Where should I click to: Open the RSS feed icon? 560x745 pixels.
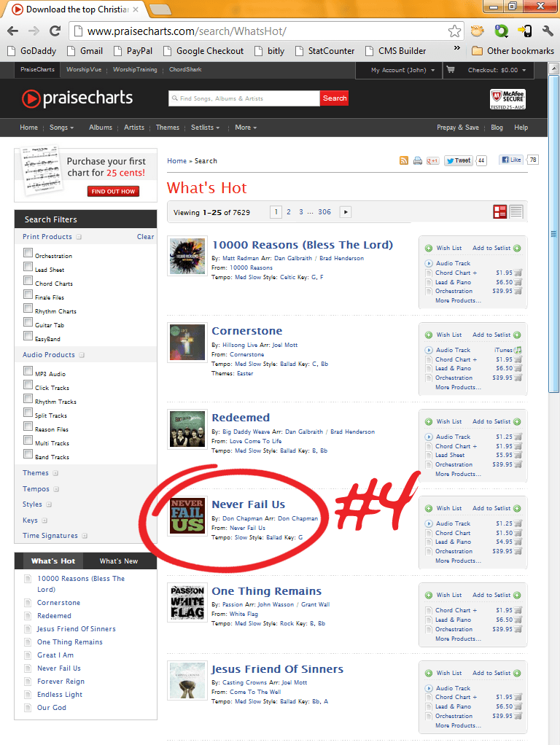[x=404, y=160]
